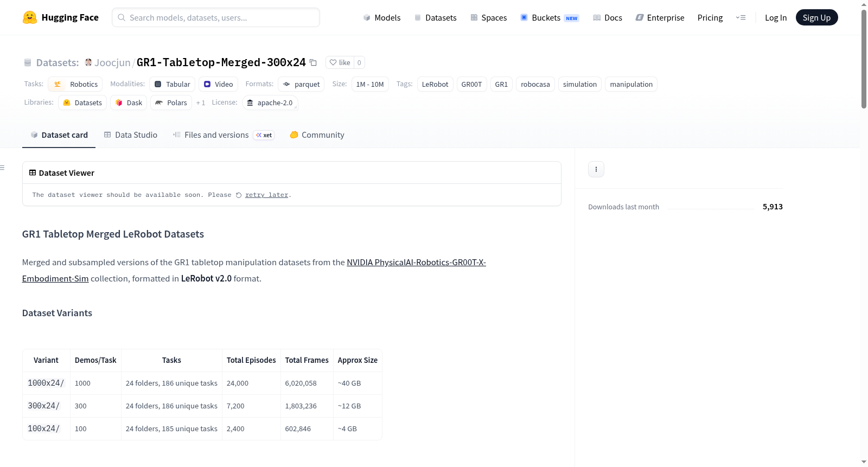This screenshot has width=868, height=467.
Task: Open the Dataset card tab
Action: (x=59, y=135)
